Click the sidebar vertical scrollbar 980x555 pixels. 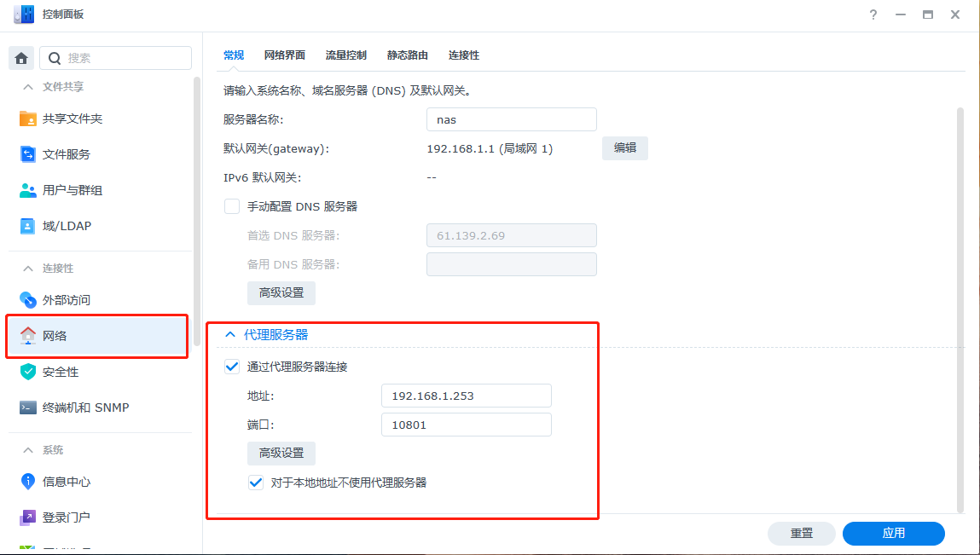point(197,211)
